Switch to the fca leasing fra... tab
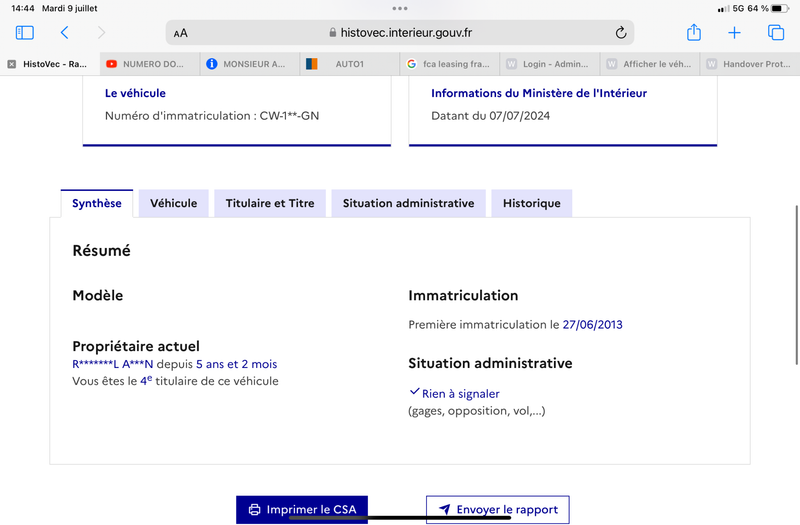The width and height of the screenshot is (800, 525). pyautogui.click(x=450, y=64)
